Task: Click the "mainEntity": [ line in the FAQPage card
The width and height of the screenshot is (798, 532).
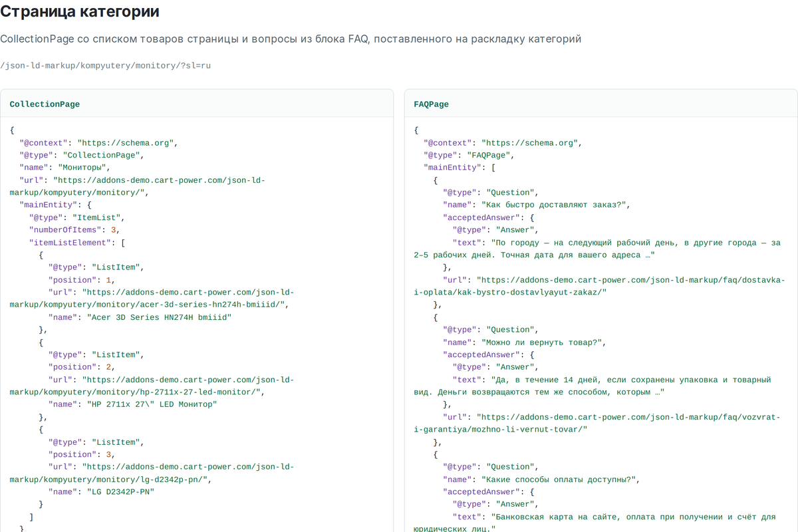Action: click(460, 168)
